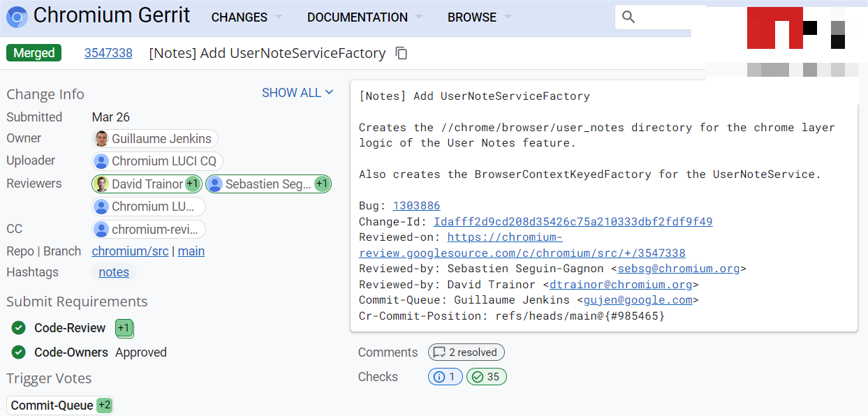The width and height of the screenshot is (868, 416).
Task: Click the Chromium Gerrit logo icon
Action: point(17,17)
